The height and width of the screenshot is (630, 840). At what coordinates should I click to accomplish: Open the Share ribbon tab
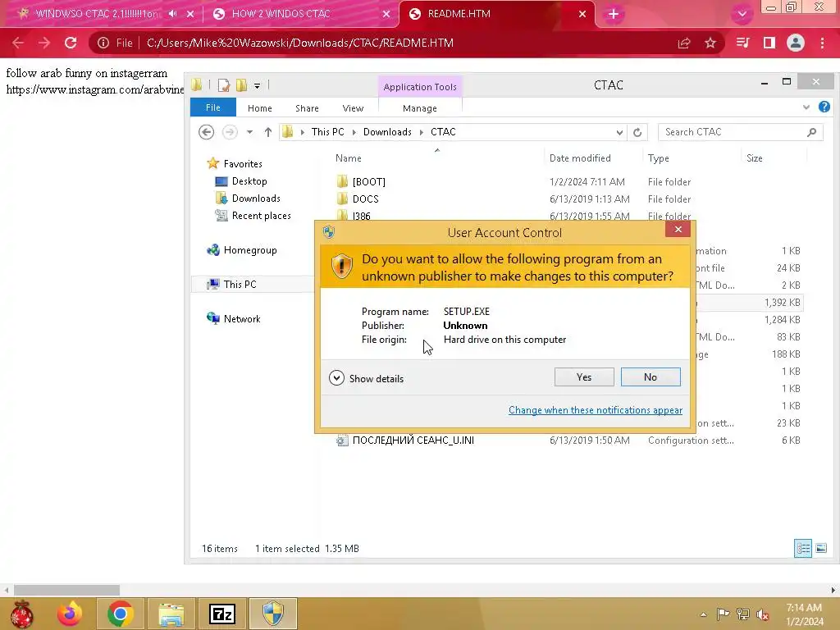point(307,108)
